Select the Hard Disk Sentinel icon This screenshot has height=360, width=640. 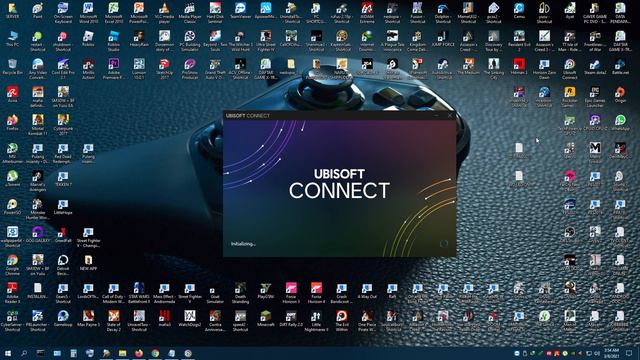tap(215, 12)
